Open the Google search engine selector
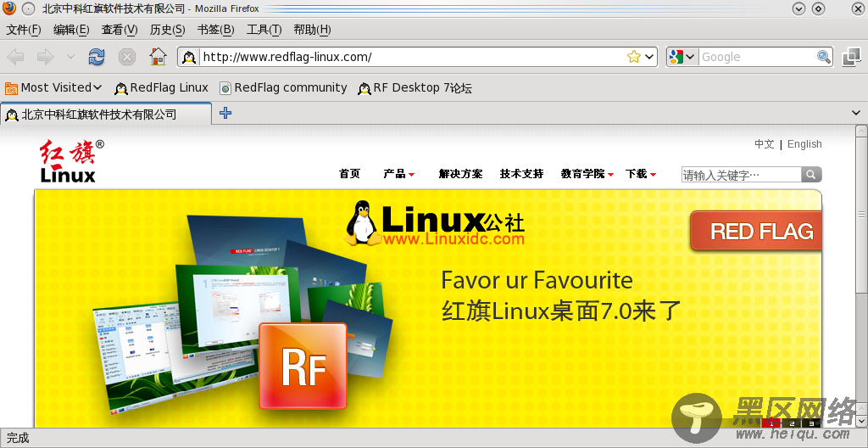Viewport: 868px width, 448px height. click(x=682, y=57)
